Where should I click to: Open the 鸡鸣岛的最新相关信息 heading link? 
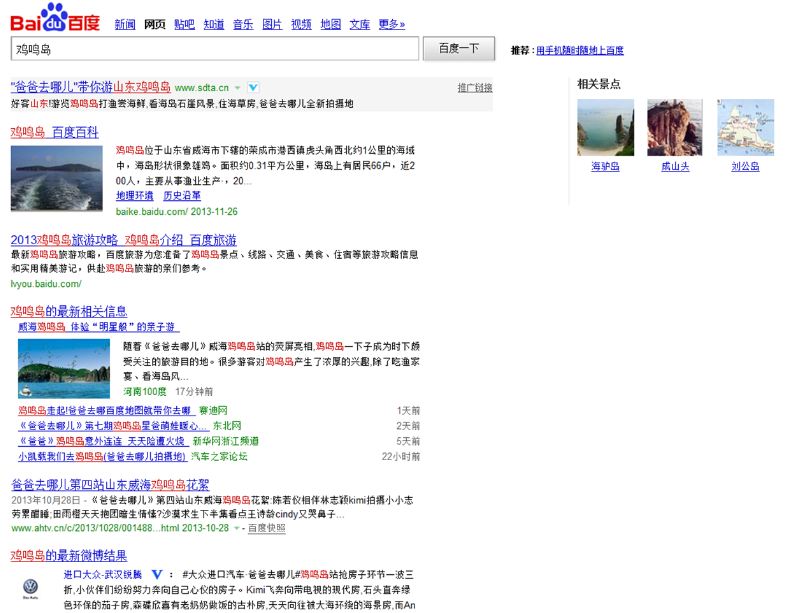(69, 311)
